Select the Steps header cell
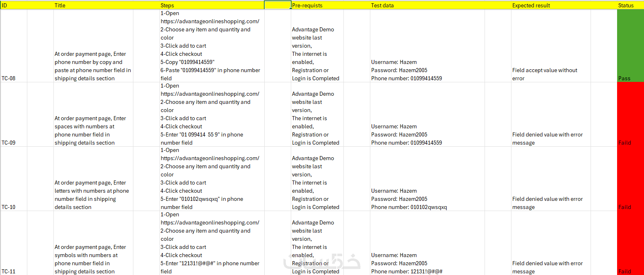 tap(212, 5)
